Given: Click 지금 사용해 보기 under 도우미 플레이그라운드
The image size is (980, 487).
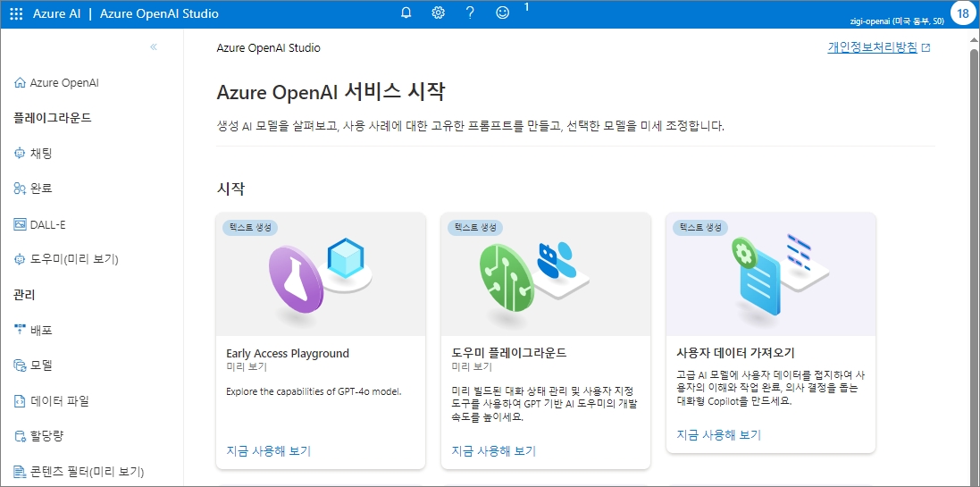Looking at the screenshot, I should [x=494, y=450].
